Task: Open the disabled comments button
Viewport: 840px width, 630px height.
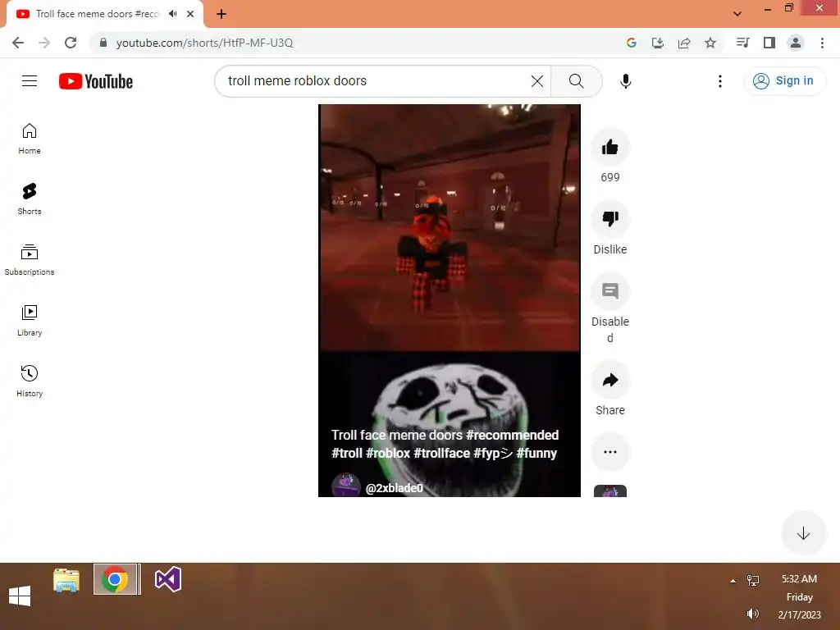Action: [610, 291]
